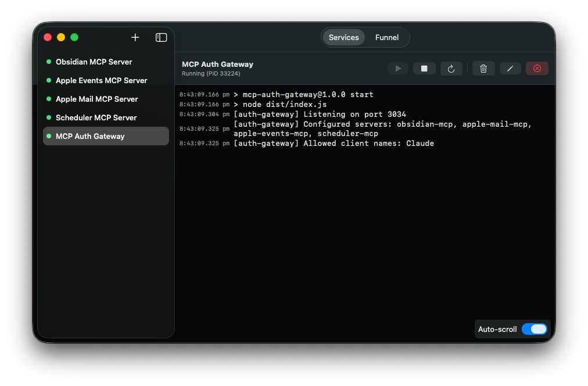Choose Apple Mail MCP Server
This screenshot has width=588, height=386.
[x=96, y=99]
